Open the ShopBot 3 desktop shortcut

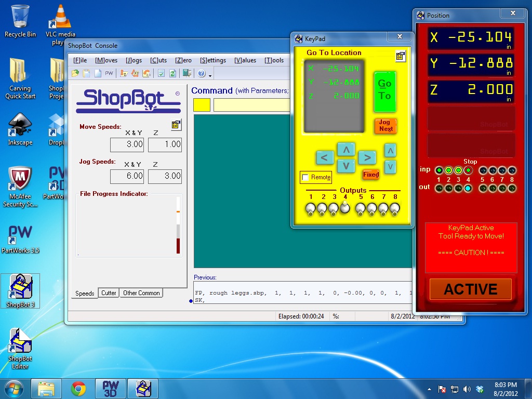[20, 291]
